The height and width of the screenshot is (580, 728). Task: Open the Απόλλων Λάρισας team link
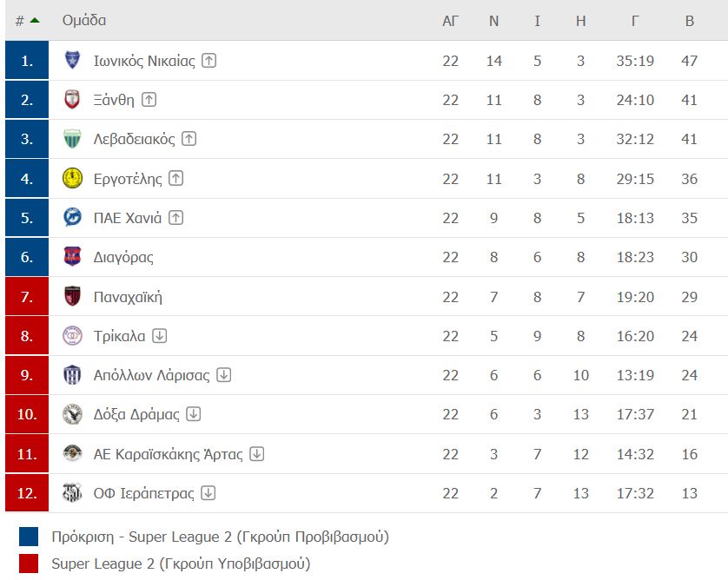[151, 375]
